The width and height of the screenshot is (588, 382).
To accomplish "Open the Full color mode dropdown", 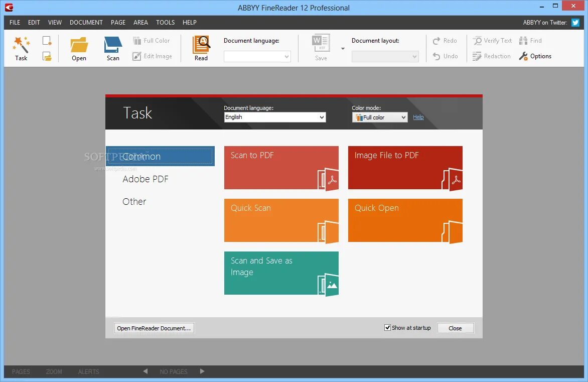I will tap(379, 117).
